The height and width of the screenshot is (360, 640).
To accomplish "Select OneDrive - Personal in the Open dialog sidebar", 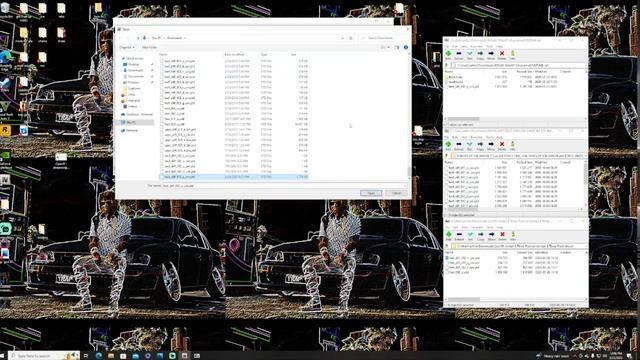I will pos(137,114).
